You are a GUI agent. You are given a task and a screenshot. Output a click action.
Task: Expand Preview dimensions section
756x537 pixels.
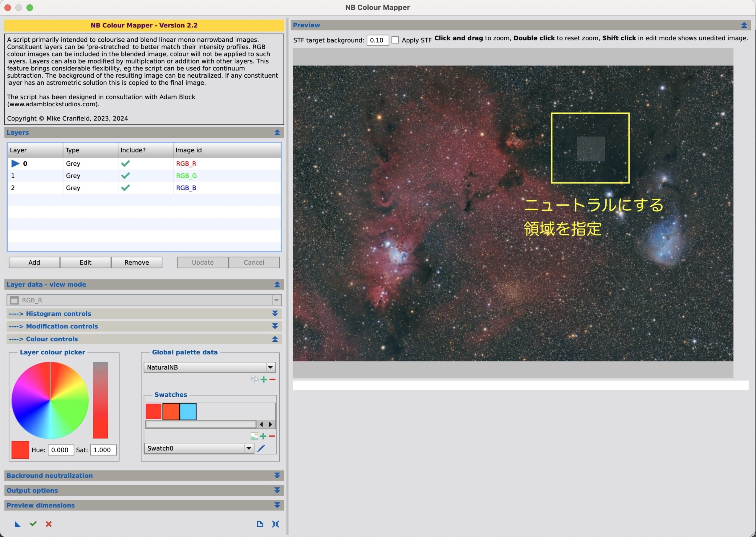(277, 505)
